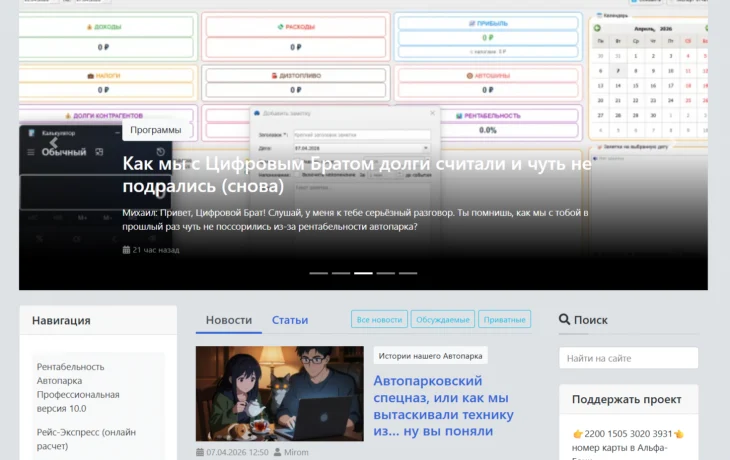Image resolution: width=730 pixels, height=460 pixels.
Task: Select the first carousel indicator
Action: [318, 273]
